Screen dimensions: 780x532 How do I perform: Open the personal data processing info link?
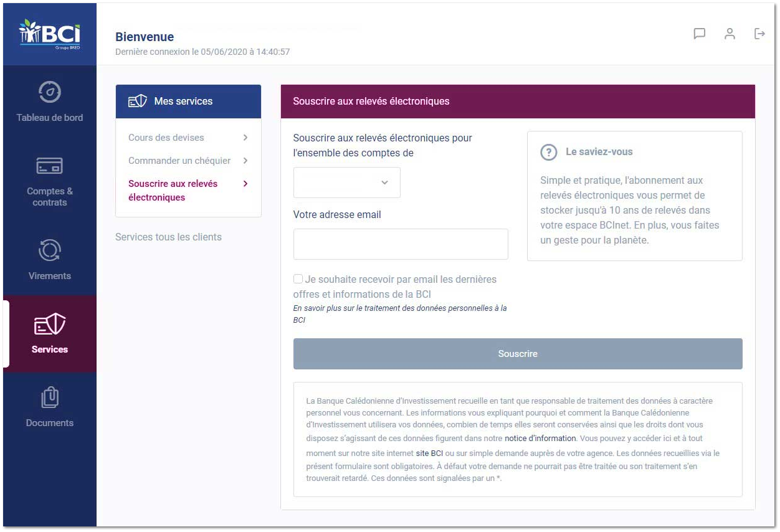(x=400, y=314)
